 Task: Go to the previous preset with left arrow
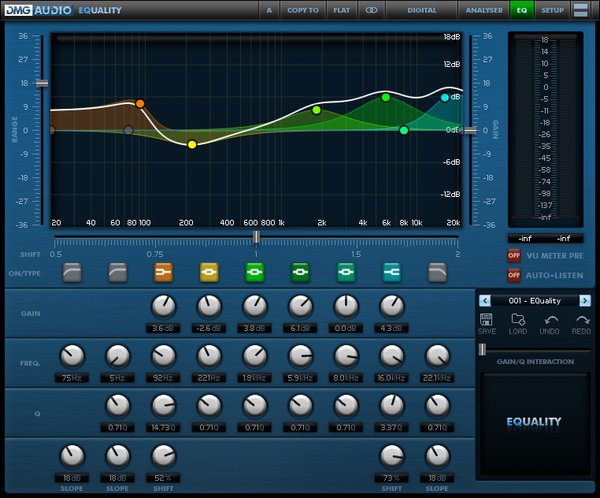coord(484,300)
